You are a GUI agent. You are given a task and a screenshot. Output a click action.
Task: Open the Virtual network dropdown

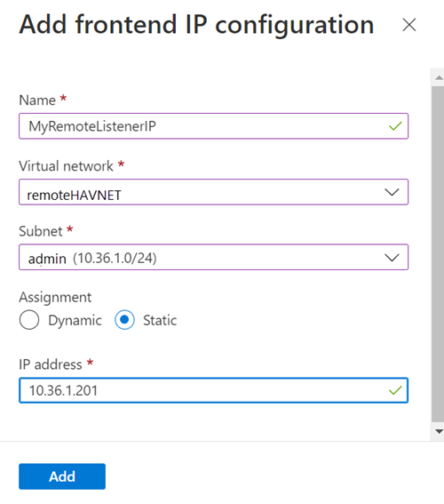(x=213, y=192)
